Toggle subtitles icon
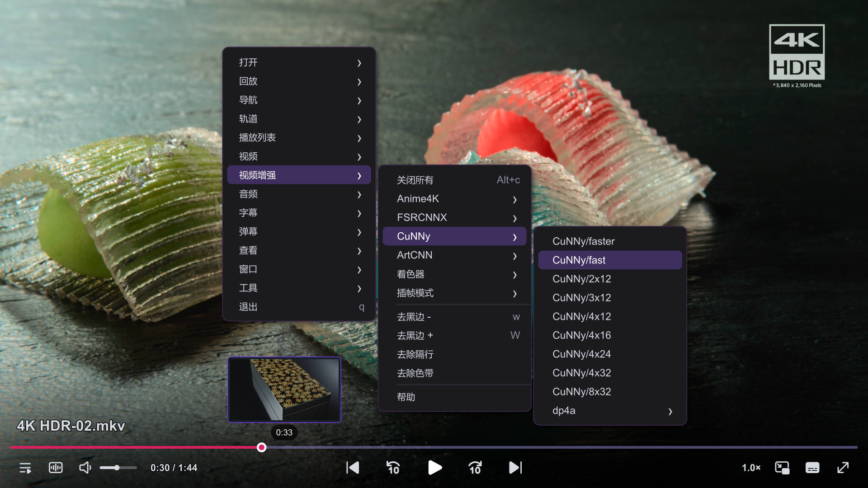The width and height of the screenshot is (868, 488). [x=812, y=468]
